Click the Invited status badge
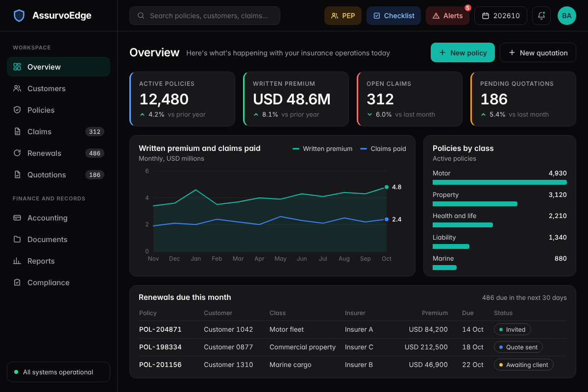 point(512,329)
